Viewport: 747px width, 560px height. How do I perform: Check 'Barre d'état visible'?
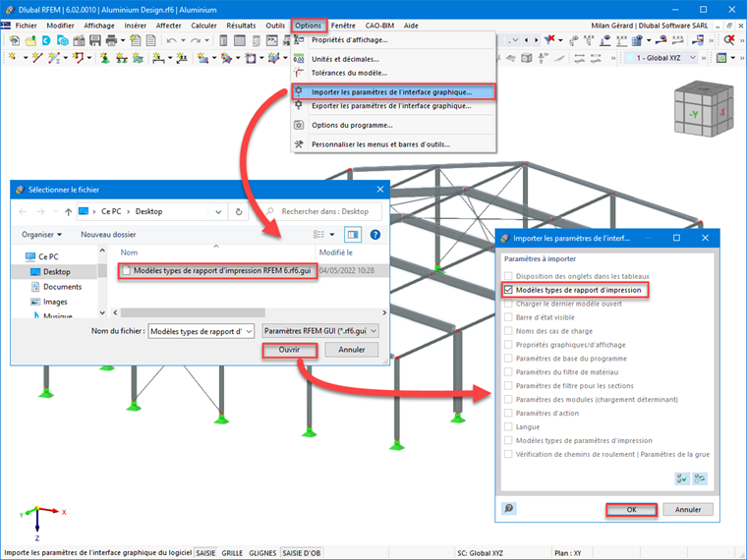click(508, 317)
